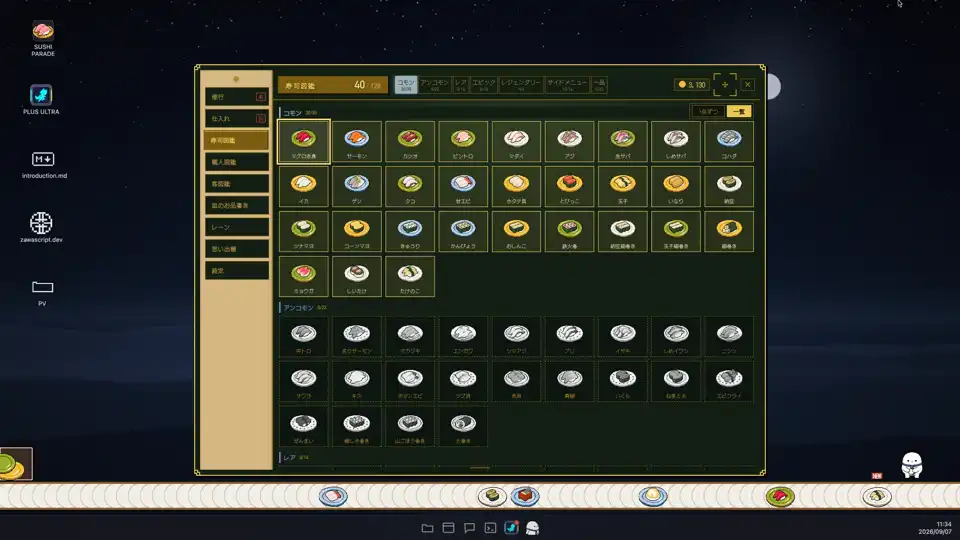Viewport: 960px width, 540px height.
Task: Select the コハダ sushi entry
Action: (x=729, y=141)
